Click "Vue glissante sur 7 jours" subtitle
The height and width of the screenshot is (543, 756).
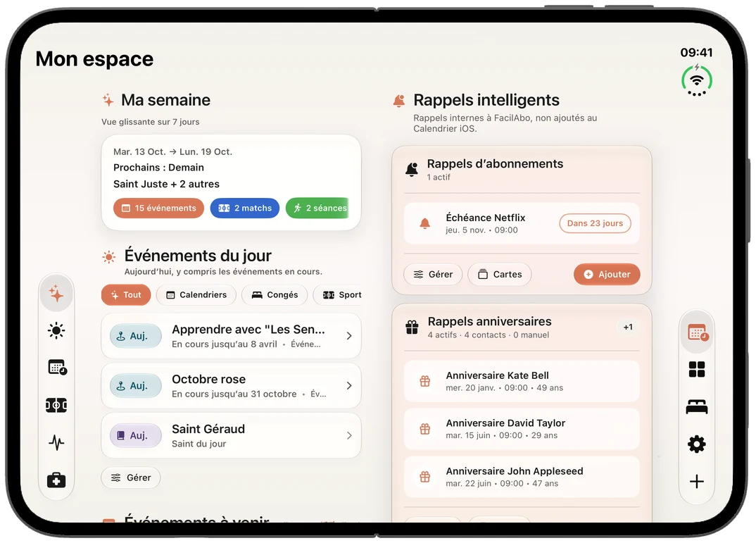151,122
